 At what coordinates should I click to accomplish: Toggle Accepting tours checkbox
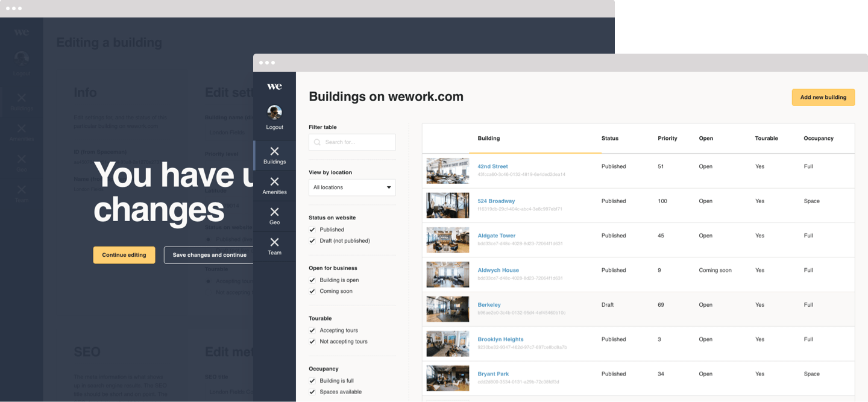312,330
